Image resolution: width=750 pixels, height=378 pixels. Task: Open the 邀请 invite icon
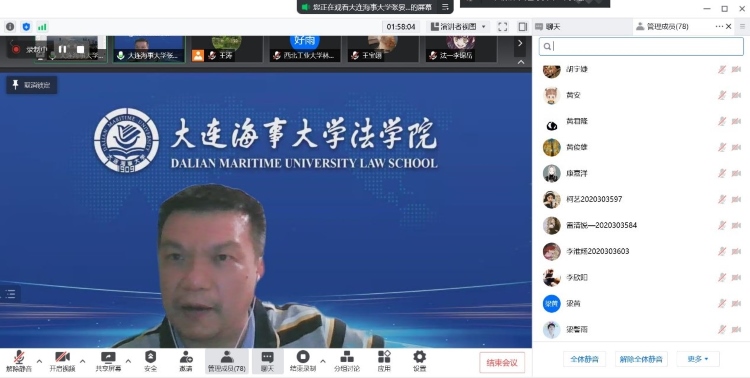[186, 361]
